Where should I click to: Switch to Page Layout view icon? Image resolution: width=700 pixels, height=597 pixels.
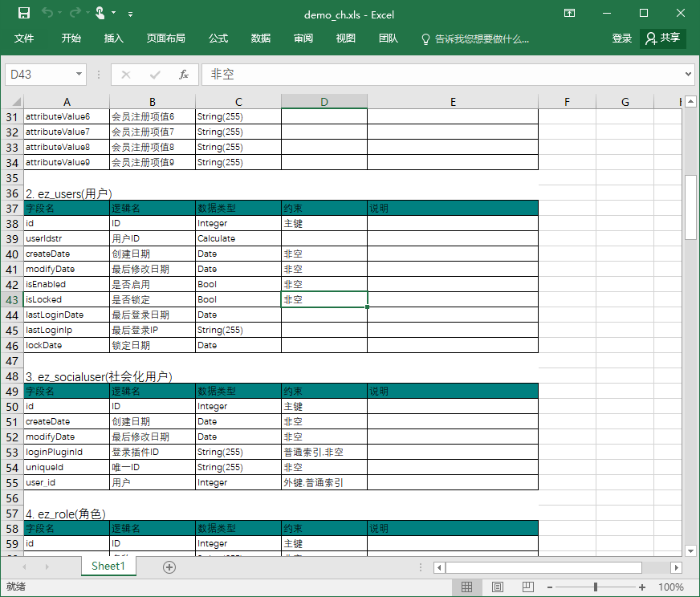[x=498, y=587]
